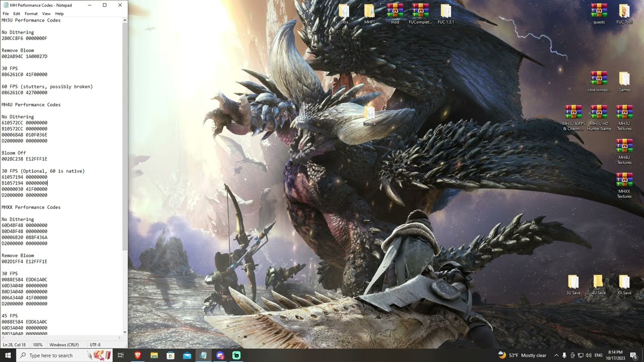Click Notepad vertical scrollbar thumb
This screenshot has height=362, width=644.
coord(125,136)
